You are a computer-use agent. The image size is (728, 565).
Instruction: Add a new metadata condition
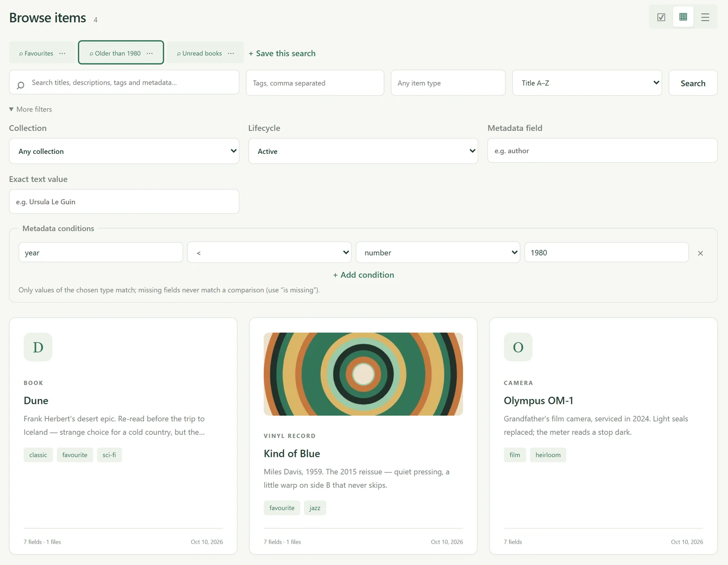point(363,275)
